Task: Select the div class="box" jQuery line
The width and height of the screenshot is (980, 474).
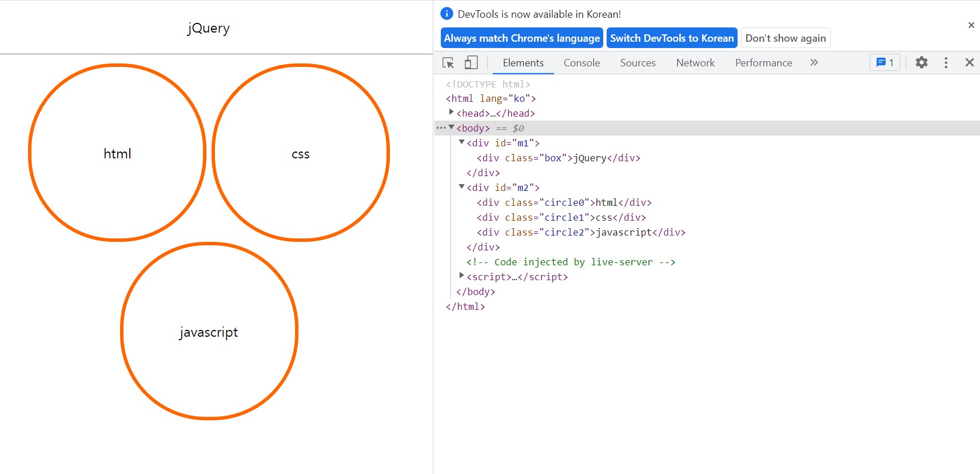Action: click(x=559, y=158)
